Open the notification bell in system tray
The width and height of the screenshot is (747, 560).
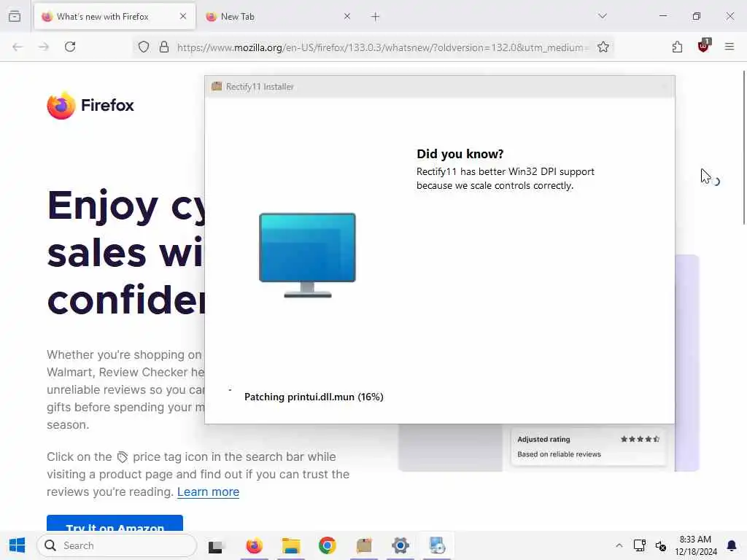pyautogui.click(x=732, y=545)
